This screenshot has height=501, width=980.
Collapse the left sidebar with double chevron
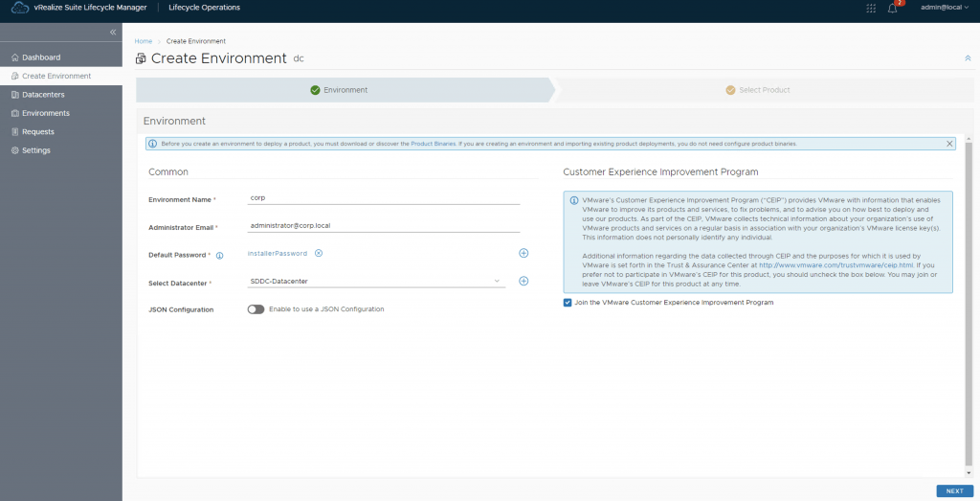pos(112,32)
